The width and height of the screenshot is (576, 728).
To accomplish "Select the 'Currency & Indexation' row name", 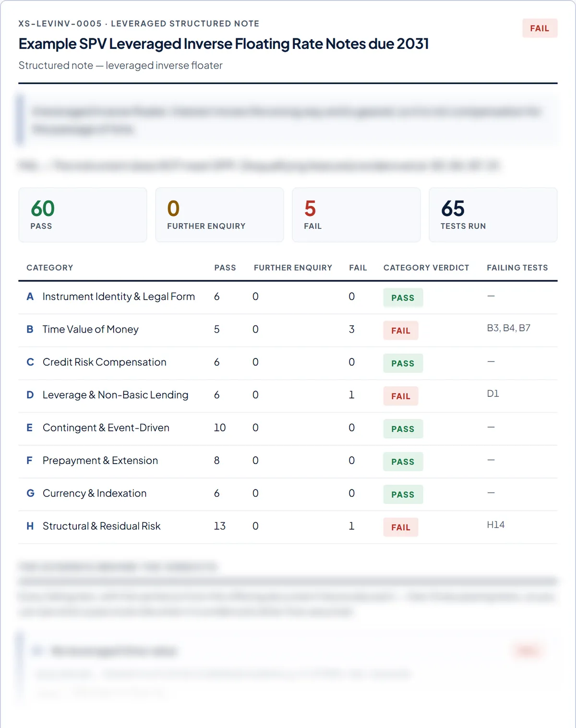I will (95, 493).
